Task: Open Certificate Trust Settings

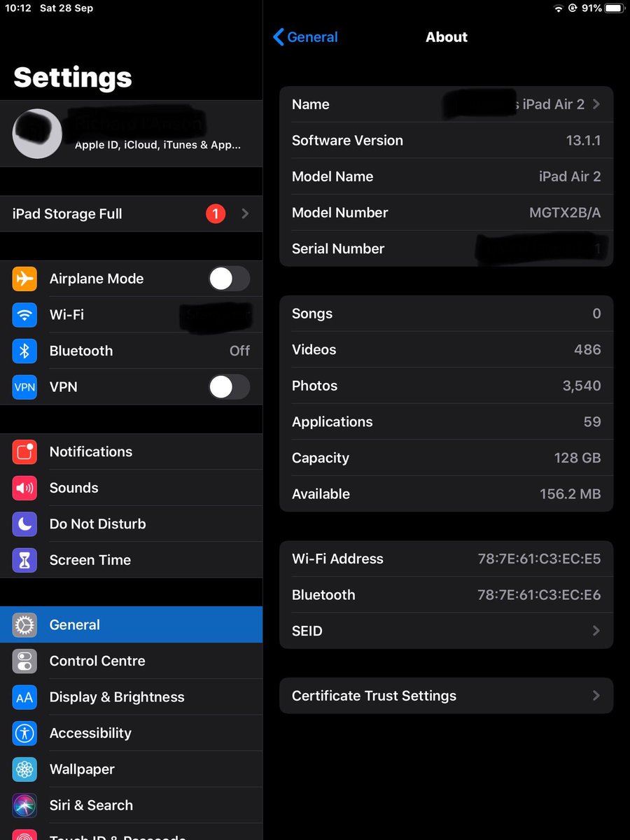Action: point(446,696)
